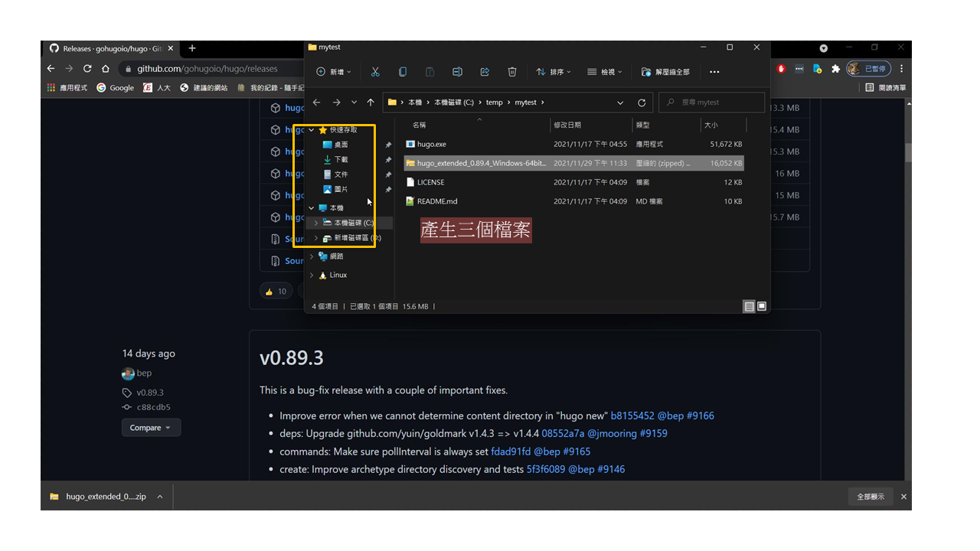Click the 解壓縮全部 Extract all button
This screenshot has width=980, height=551.
(665, 72)
